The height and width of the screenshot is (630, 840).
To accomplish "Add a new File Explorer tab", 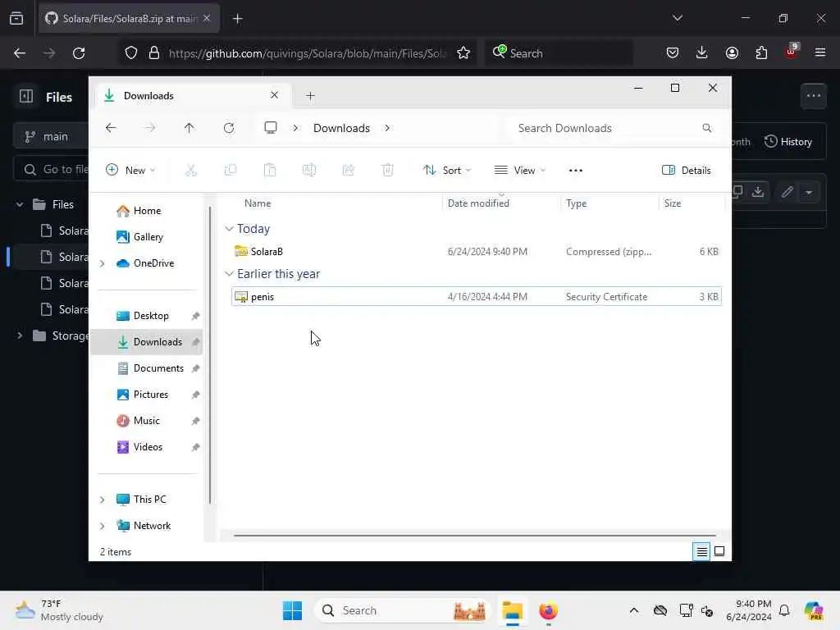I will coord(310,96).
